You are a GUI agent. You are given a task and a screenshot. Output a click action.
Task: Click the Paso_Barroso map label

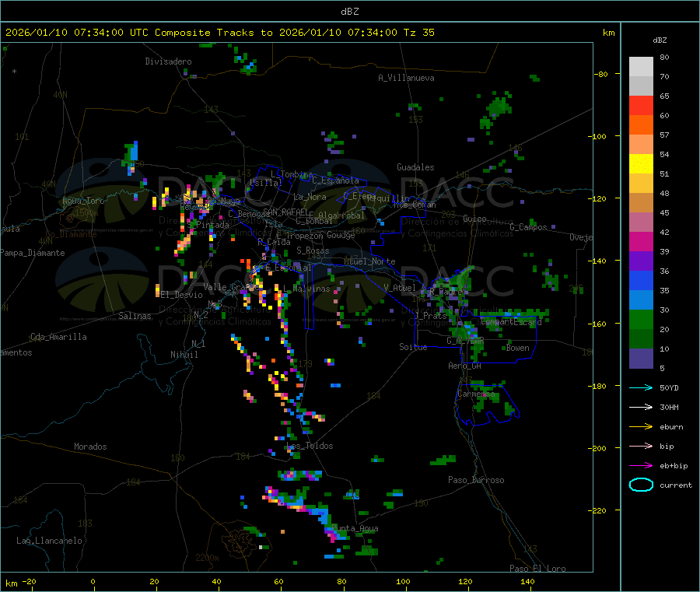pos(476,480)
